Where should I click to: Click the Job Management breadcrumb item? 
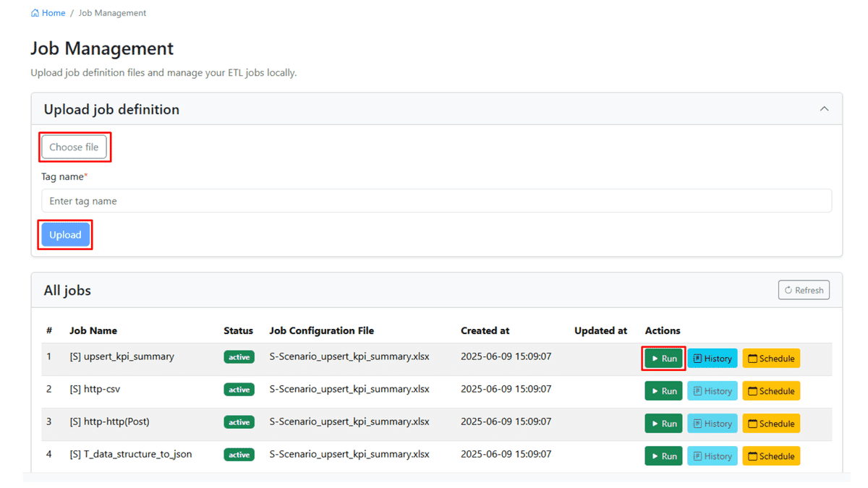[x=112, y=13]
